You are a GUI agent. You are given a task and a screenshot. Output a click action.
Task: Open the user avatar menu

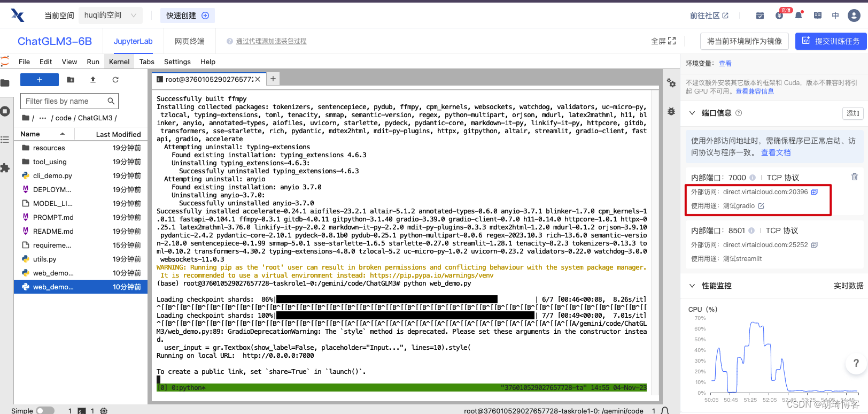pos(854,16)
